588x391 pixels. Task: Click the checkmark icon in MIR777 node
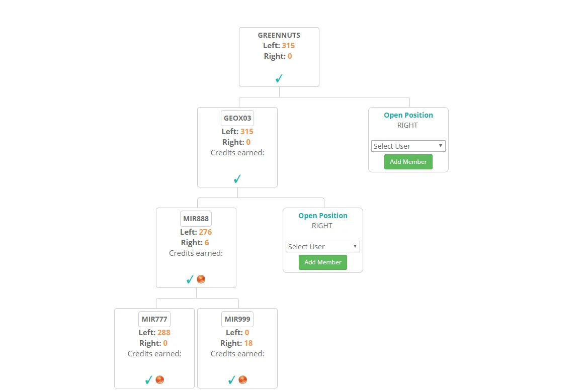(x=148, y=379)
